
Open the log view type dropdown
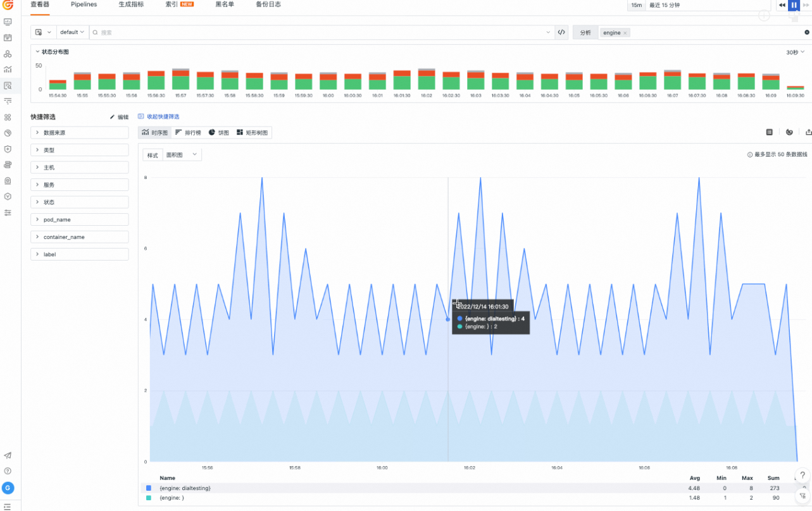[x=43, y=32]
